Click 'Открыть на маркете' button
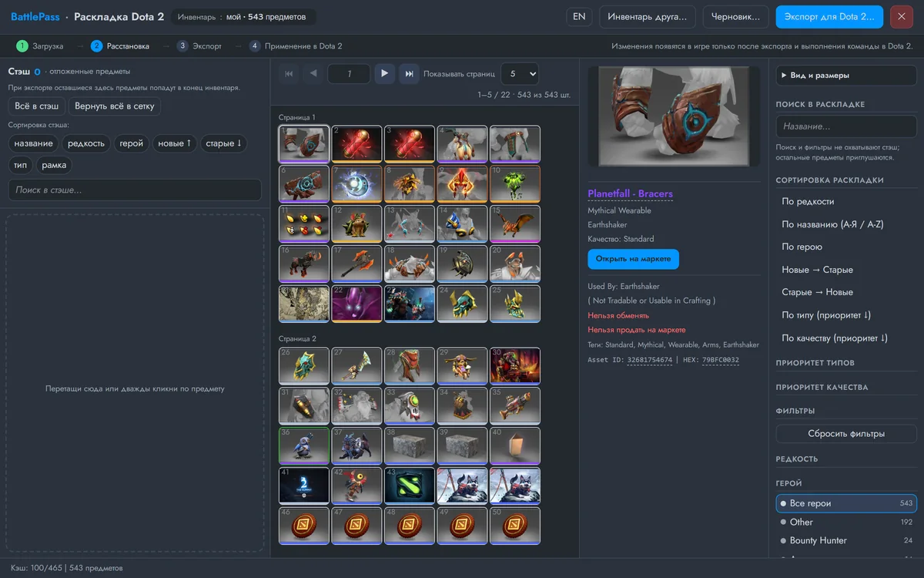924x578 pixels. click(x=633, y=259)
